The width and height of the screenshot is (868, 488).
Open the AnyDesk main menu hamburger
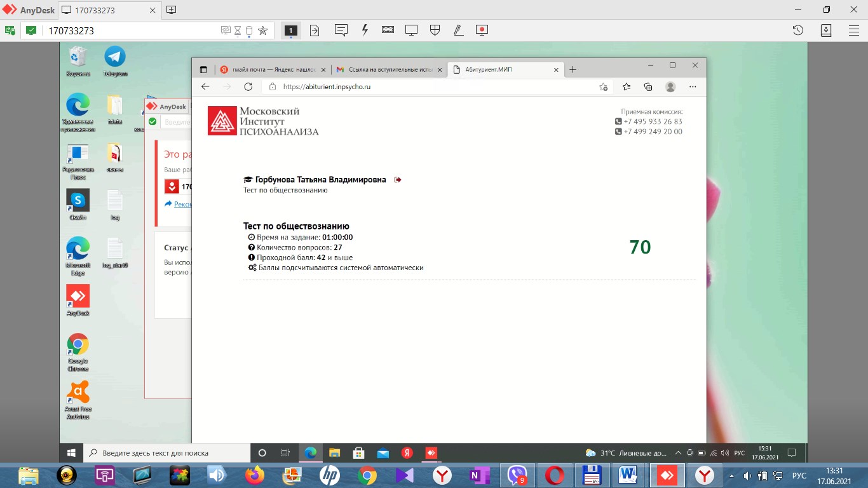(x=854, y=30)
